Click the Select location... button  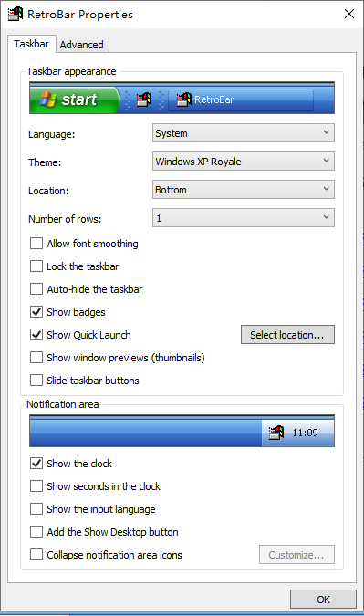click(x=287, y=335)
